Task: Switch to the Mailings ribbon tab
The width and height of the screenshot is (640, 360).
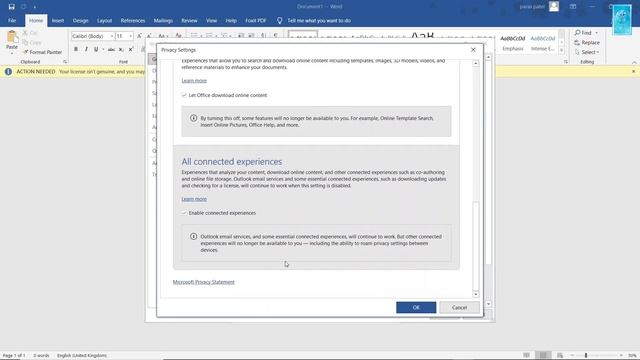Action: tap(163, 20)
